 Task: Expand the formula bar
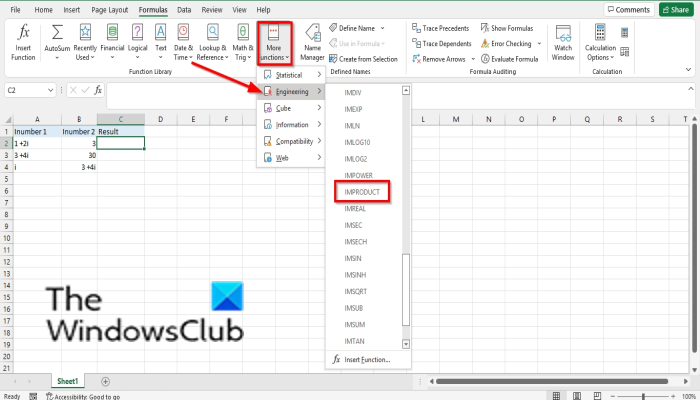pos(691,89)
